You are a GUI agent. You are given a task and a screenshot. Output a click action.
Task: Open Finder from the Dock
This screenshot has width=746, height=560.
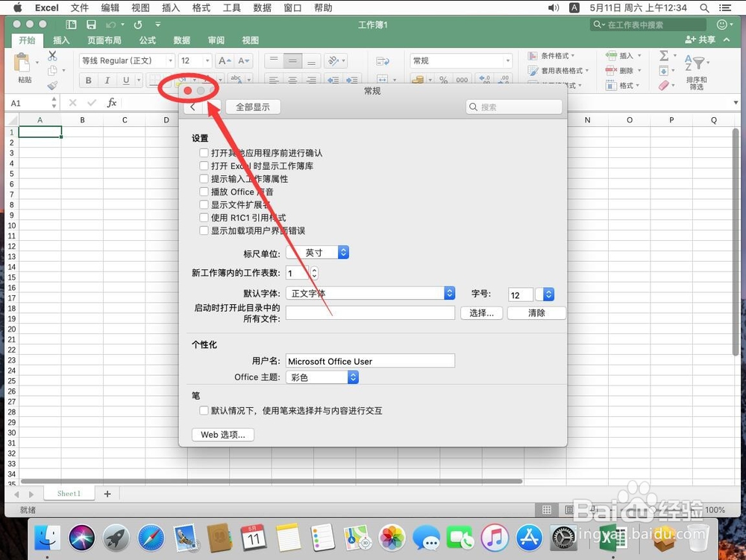point(48,538)
